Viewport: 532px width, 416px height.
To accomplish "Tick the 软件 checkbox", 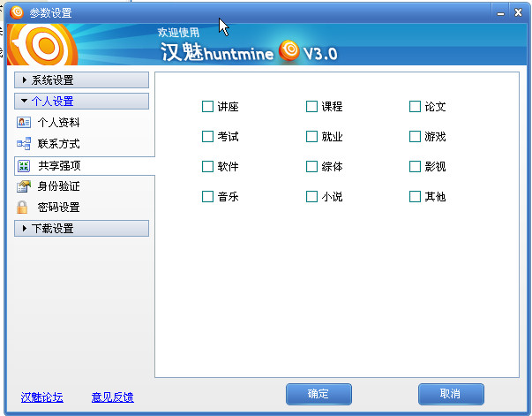I will [207, 166].
